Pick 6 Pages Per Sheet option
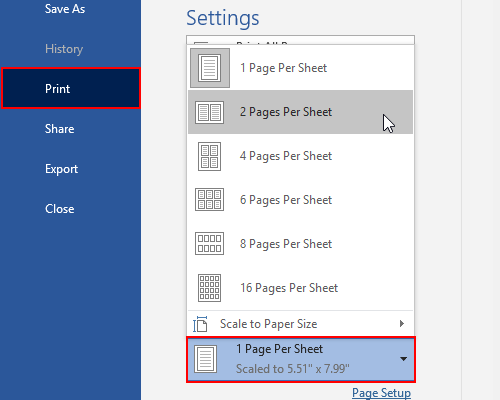The image size is (500, 400). [x=300, y=200]
